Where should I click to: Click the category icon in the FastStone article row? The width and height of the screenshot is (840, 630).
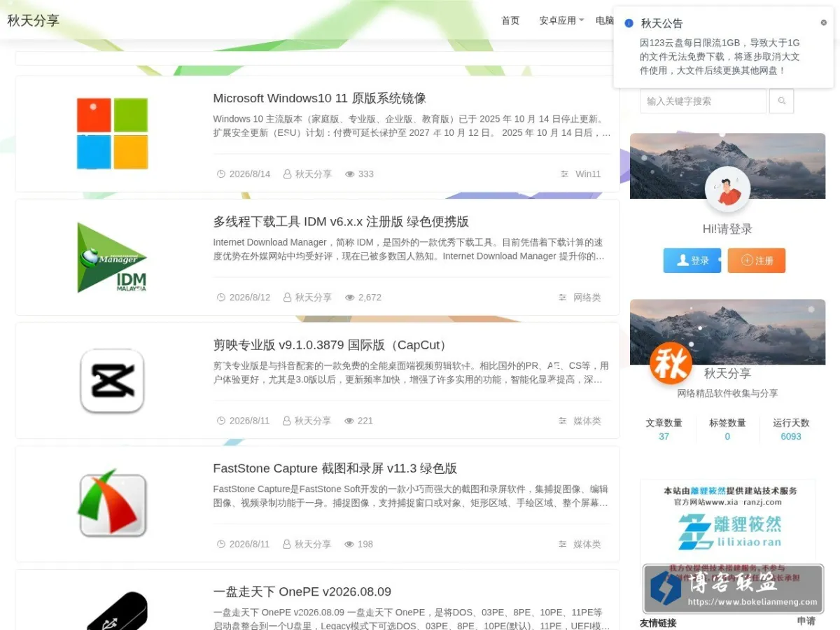562,544
